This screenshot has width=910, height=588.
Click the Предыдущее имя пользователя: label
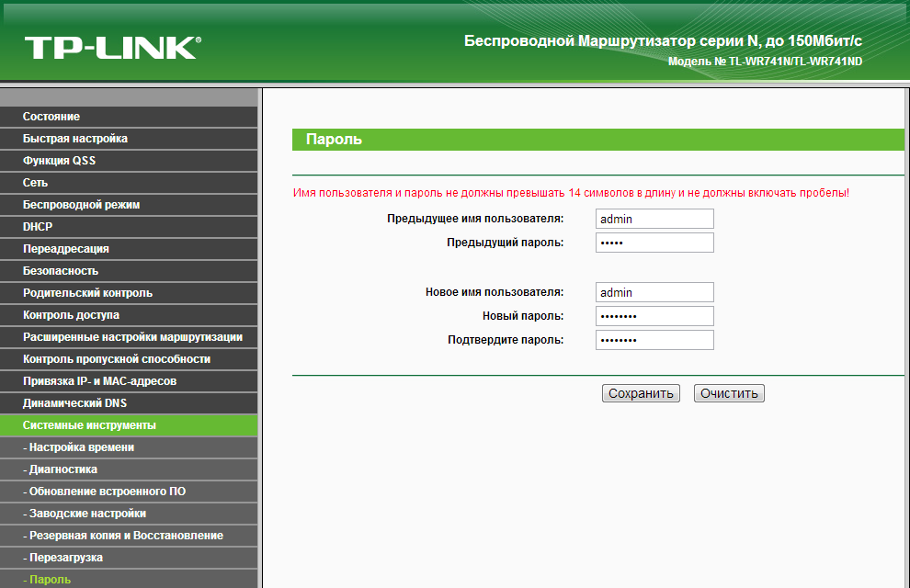[x=475, y=219]
